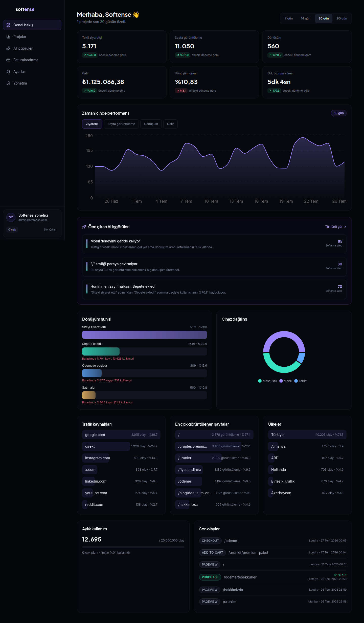Click the Ölçek plan badge
This screenshot has width=364, height=623.
pyautogui.click(x=12, y=230)
